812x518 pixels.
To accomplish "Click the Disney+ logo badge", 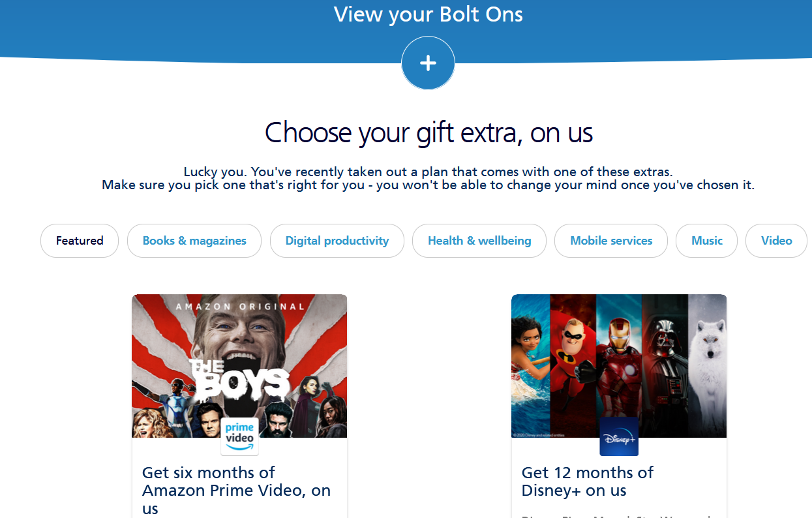I will click(x=618, y=437).
